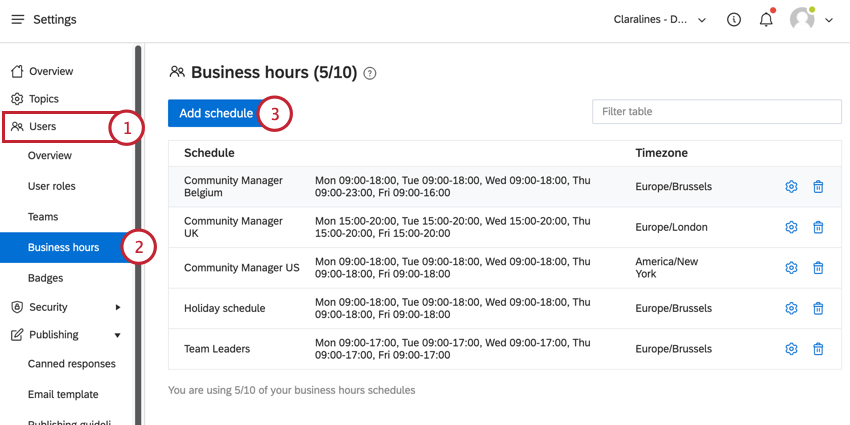Image resolution: width=850 pixels, height=425 pixels.
Task: Open Canned responses page
Action: 72,364
